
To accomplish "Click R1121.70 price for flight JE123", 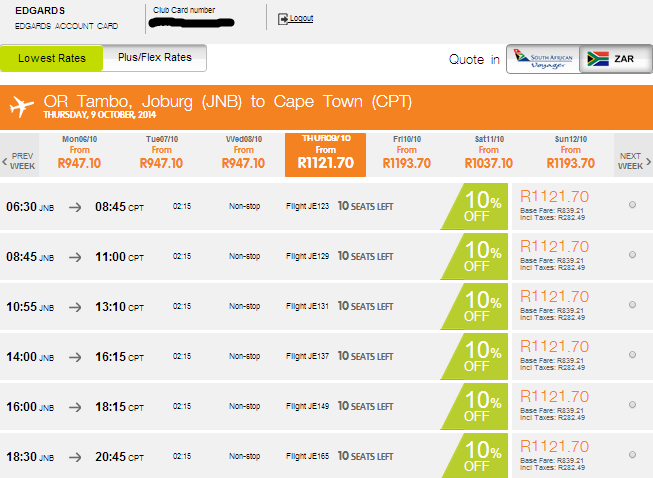I will [x=554, y=197].
